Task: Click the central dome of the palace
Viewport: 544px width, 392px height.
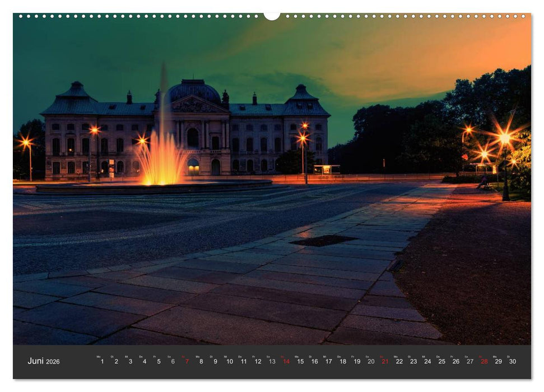Action: point(193,88)
